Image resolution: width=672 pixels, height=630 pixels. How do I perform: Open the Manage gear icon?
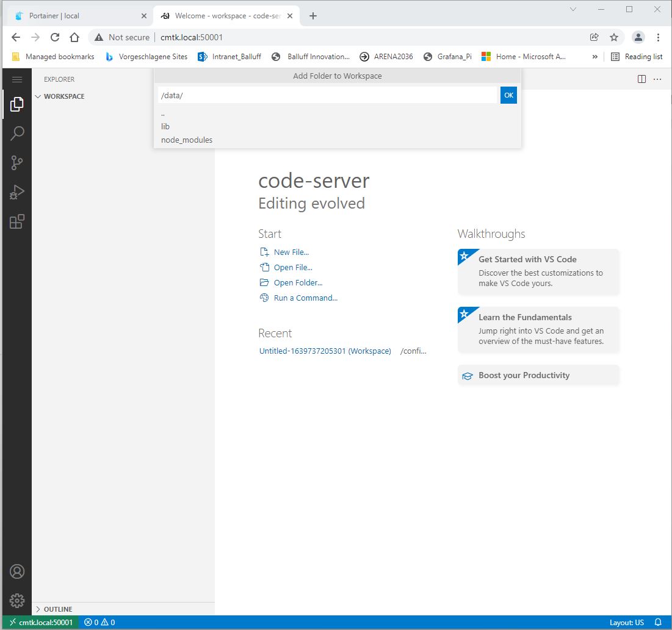click(17, 600)
